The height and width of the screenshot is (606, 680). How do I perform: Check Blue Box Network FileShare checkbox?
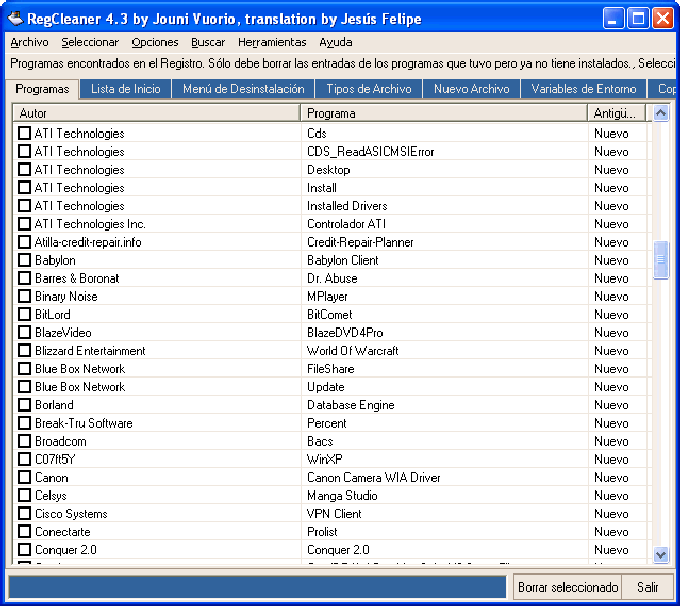point(25,368)
